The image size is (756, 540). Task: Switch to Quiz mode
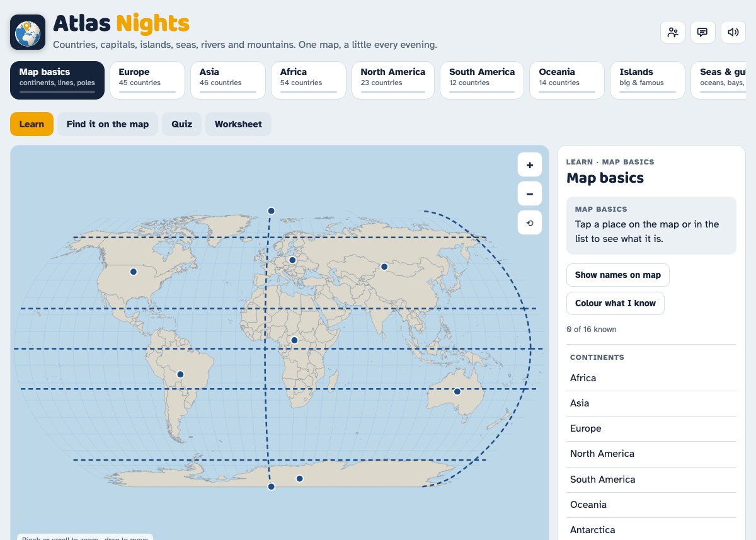pos(182,124)
